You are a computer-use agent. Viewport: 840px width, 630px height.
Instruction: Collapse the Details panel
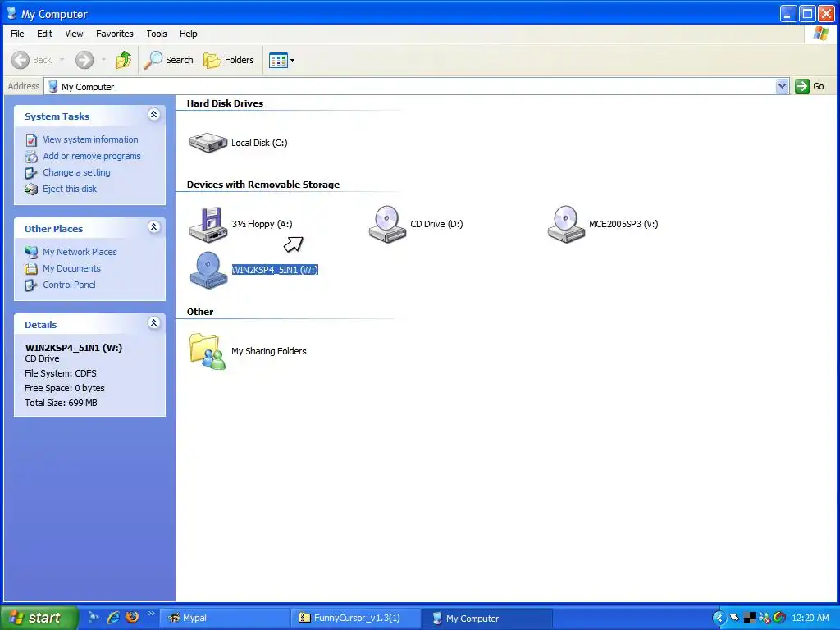pyautogui.click(x=153, y=323)
